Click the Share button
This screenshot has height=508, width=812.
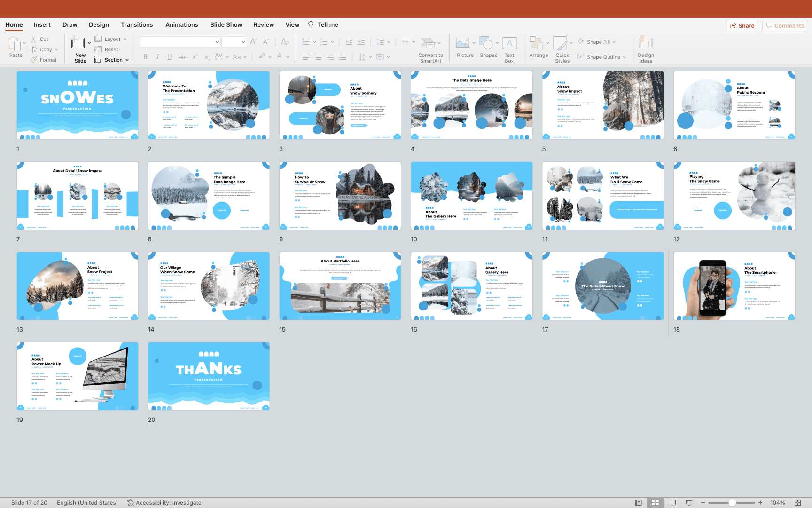click(x=742, y=25)
